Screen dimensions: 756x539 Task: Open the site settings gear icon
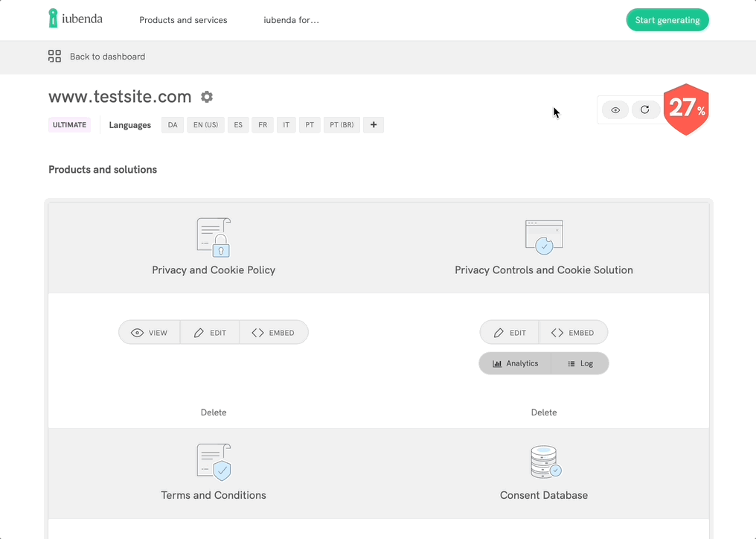(207, 97)
